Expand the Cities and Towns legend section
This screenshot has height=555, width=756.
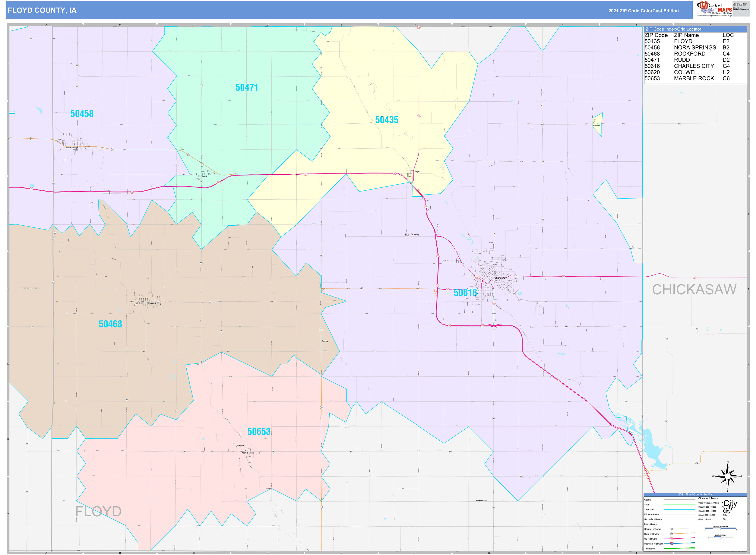(709, 498)
